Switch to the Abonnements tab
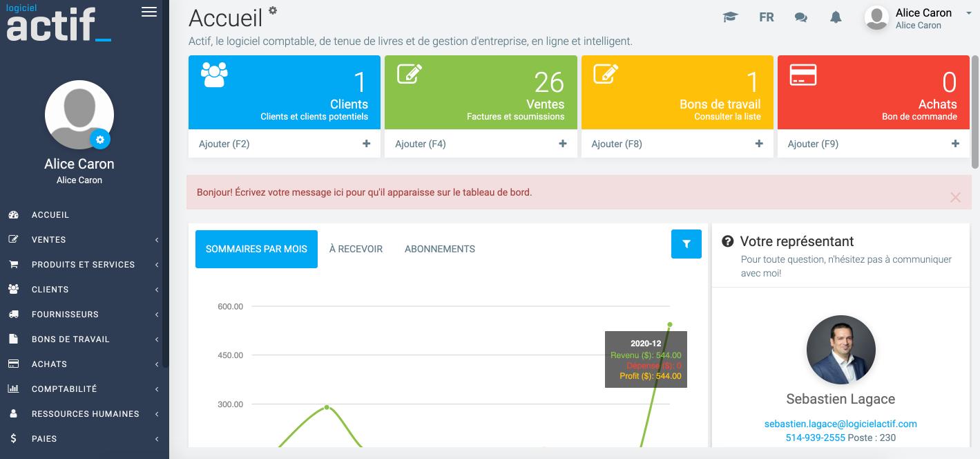This screenshot has height=459, width=980. pos(439,249)
